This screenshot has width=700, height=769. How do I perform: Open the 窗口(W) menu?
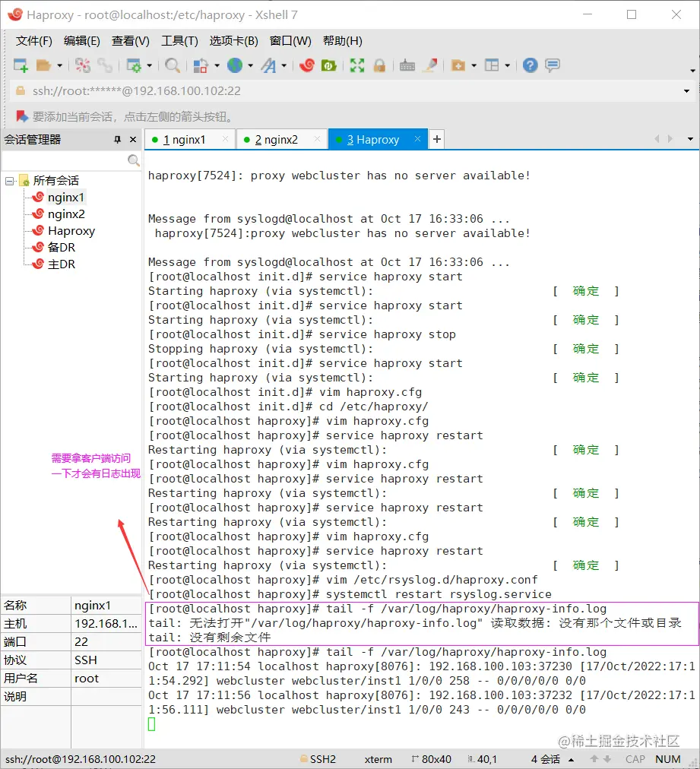(290, 41)
